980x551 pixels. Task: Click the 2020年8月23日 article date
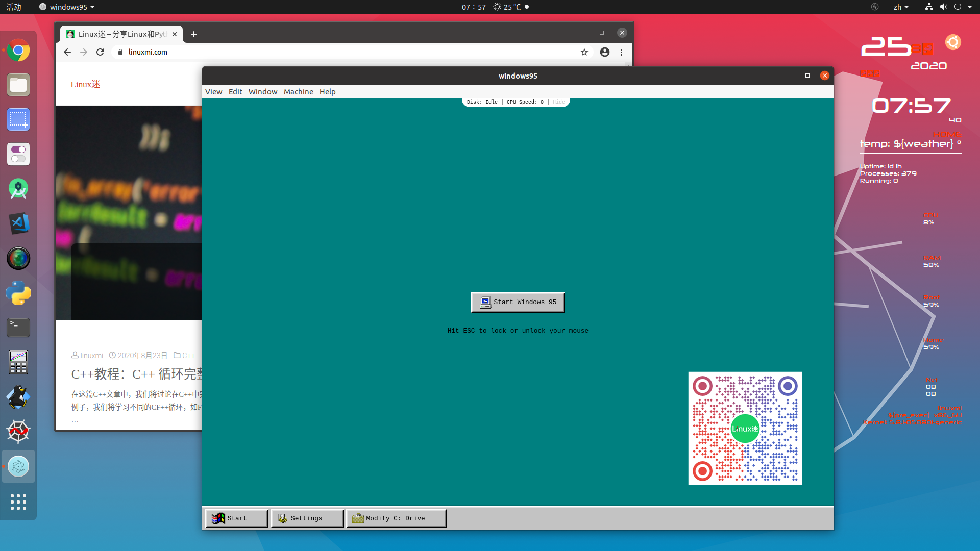coord(138,356)
